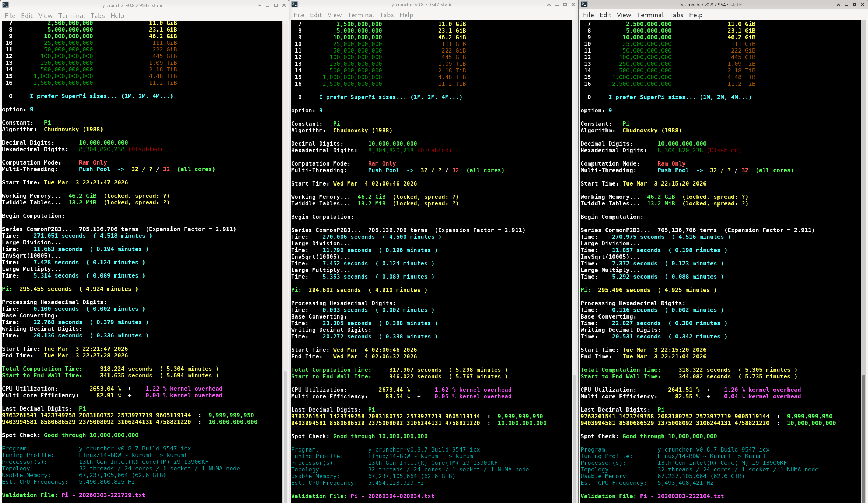868x503 pixels.
Task: Close the middle y-cruncher terminal window
Action: tap(573, 5)
